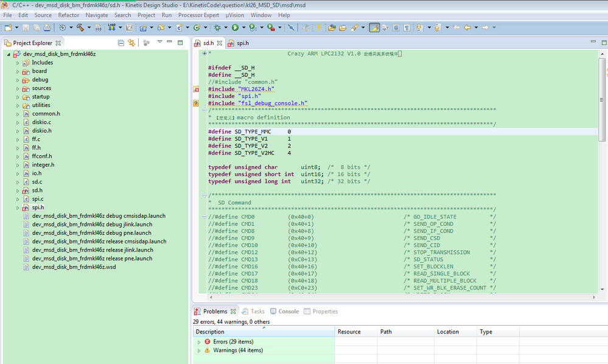Screen dimensions: 608x364
Task: Click the Build hammer icon
Action: click(x=79, y=27)
